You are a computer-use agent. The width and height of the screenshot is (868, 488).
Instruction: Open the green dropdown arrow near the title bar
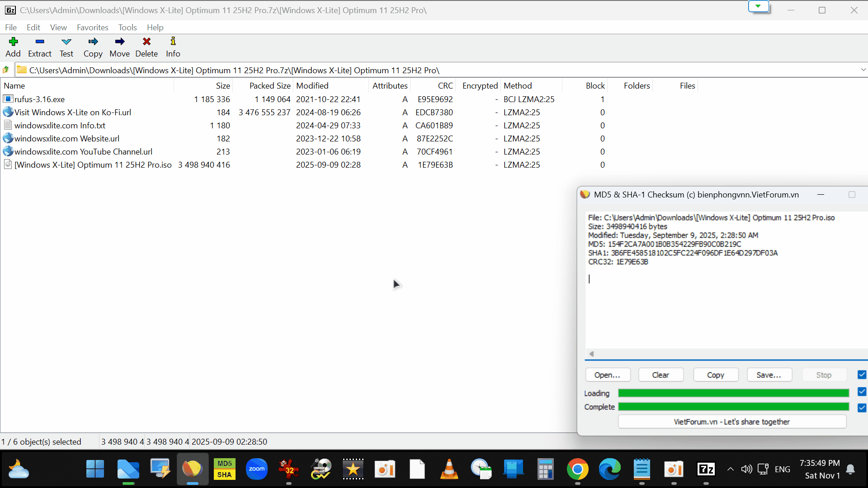click(759, 6)
